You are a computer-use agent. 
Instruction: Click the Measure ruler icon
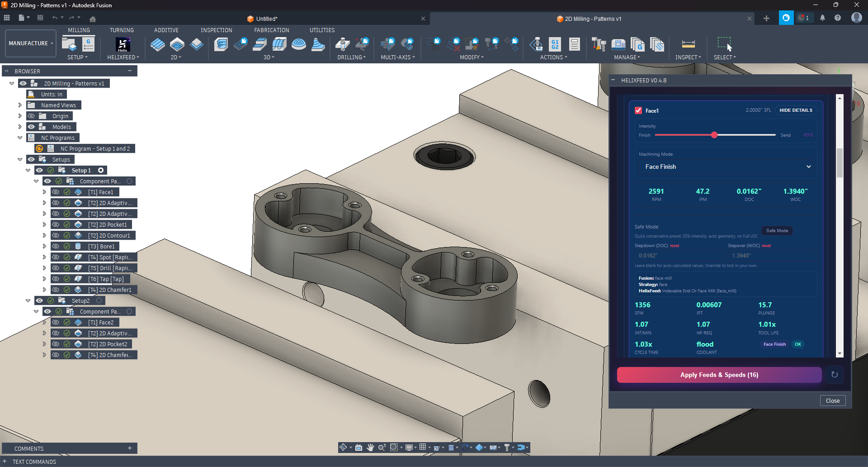[x=688, y=44]
